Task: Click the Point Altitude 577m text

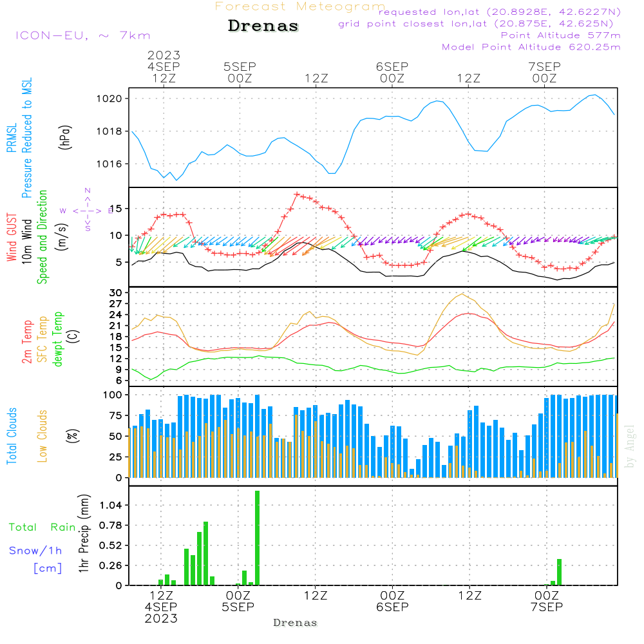Action: pyautogui.click(x=561, y=35)
